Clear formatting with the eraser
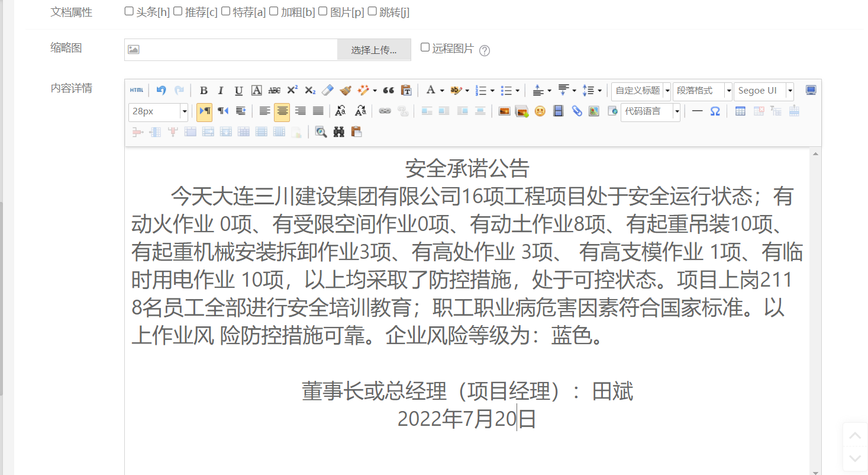This screenshot has width=868, height=475. coord(328,91)
